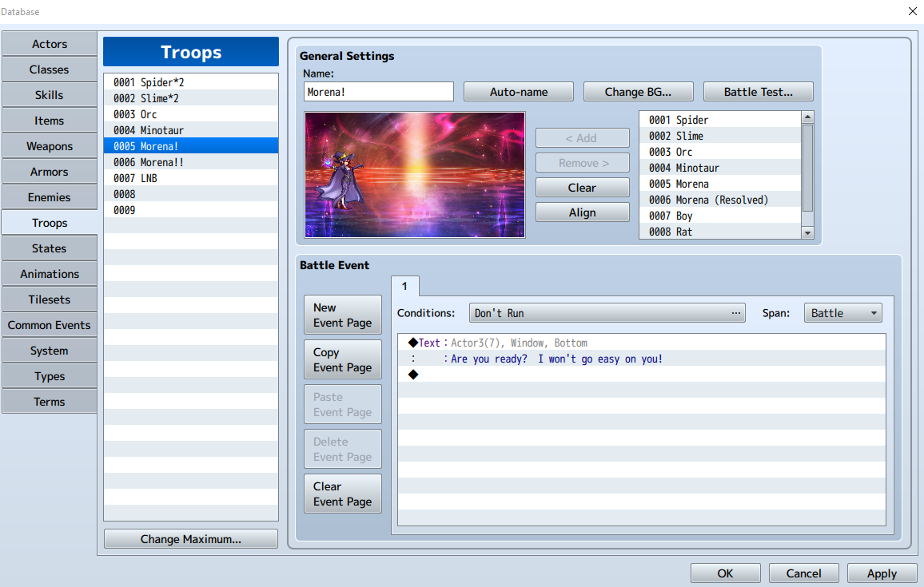
Task: Click Align to arrange the enemies
Action: pos(582,212)
